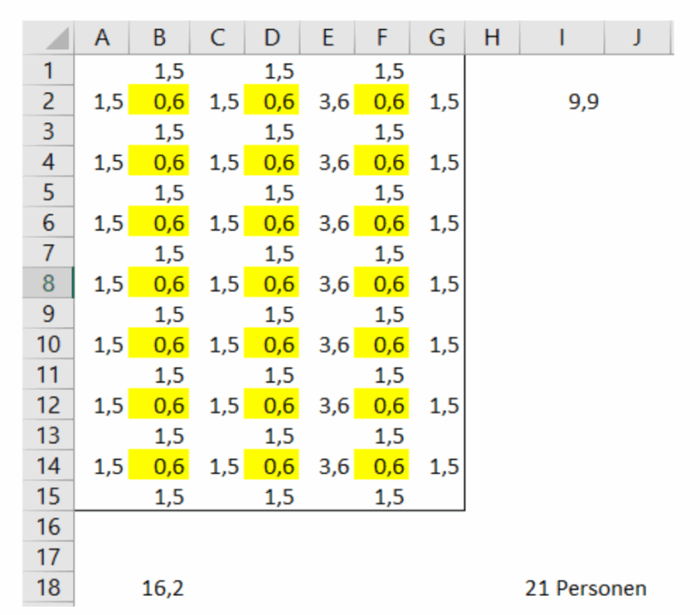700x615 pixels.
Task: Click cell D15 with value 1,5
Action: [x=273, y=497]
